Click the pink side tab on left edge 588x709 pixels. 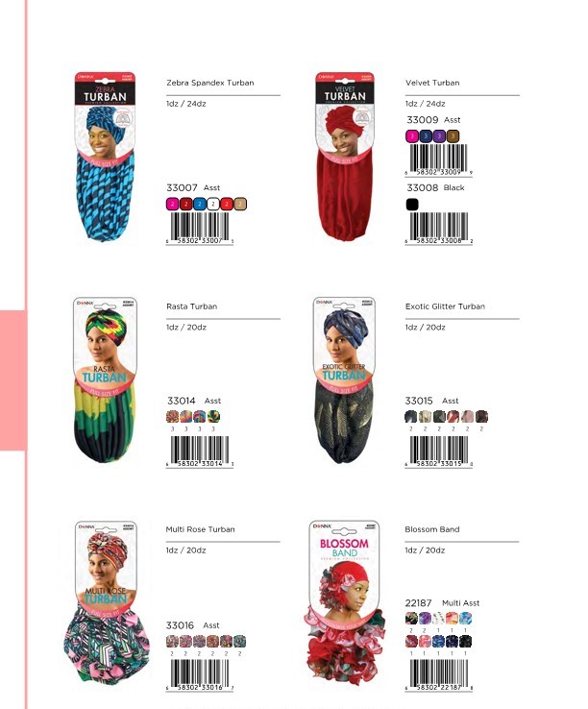13,380
